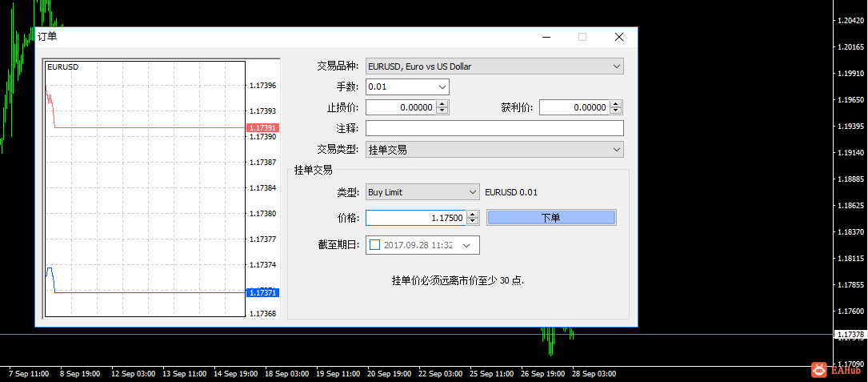Open the Buy Limit 类型 dropdown
This screenshot has width=868, height=382.
422,192
